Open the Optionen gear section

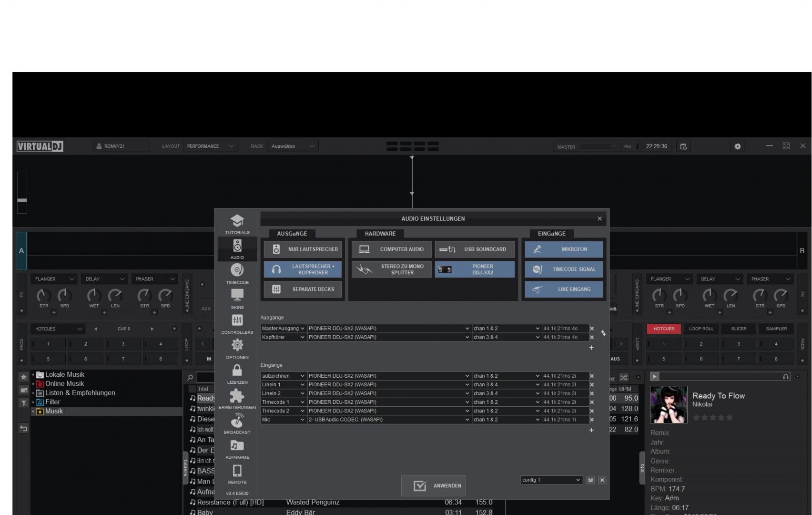pyautogui.click(x=237, y=349)
